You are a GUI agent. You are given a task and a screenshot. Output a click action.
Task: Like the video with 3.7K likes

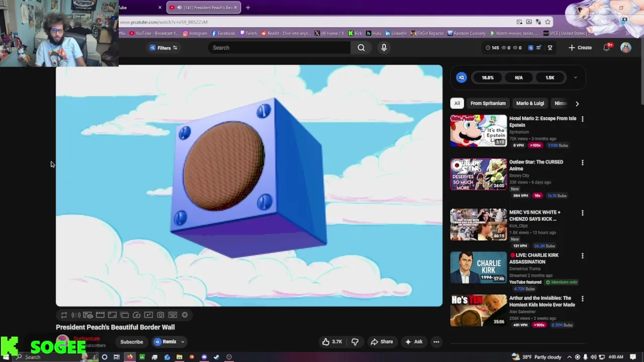(x=332, y=342)
